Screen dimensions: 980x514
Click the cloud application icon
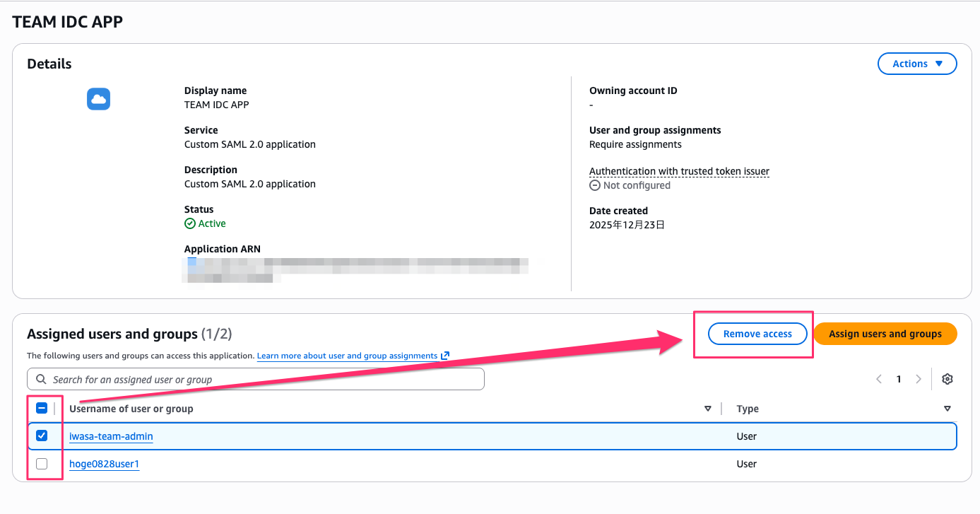[99, 99]
